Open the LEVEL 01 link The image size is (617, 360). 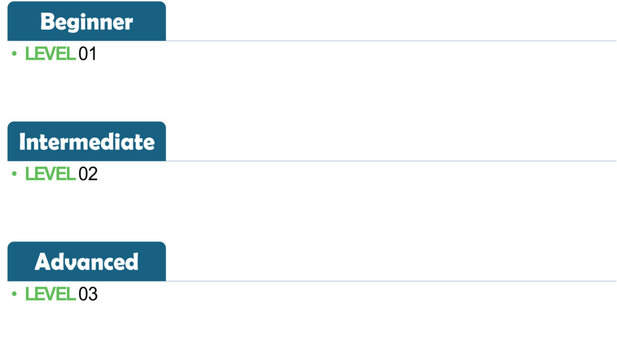[x=61, y=54]
